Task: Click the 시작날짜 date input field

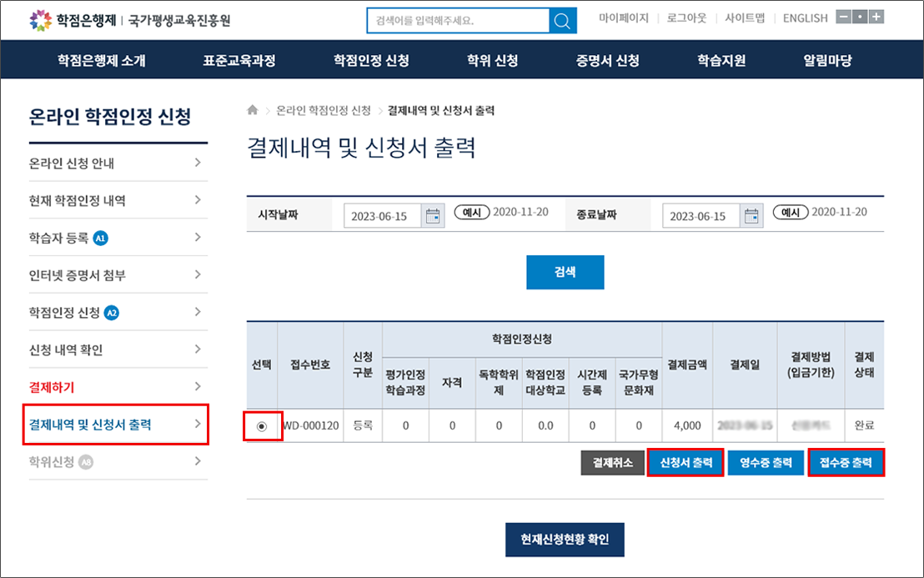Action: coord(381,216)
